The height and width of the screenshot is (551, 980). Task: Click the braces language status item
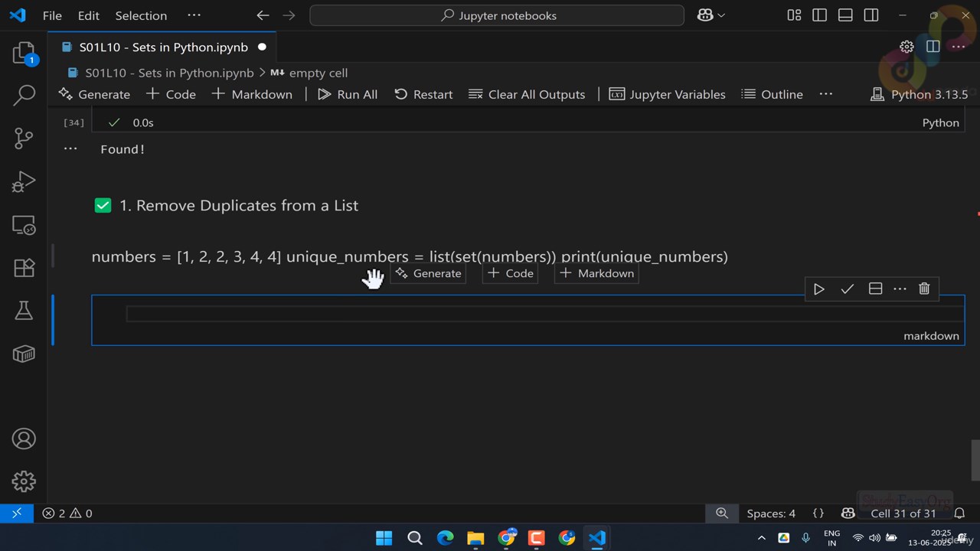818,514
